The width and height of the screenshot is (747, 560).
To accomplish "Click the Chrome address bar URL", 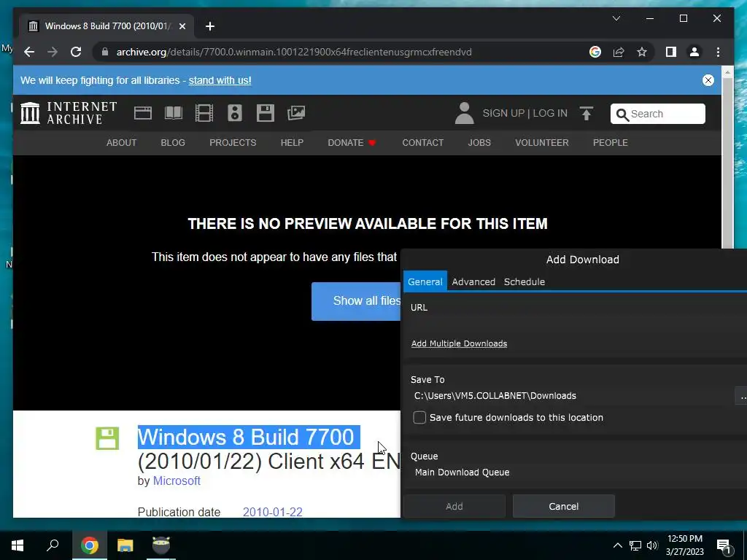I will click(294, 52).
